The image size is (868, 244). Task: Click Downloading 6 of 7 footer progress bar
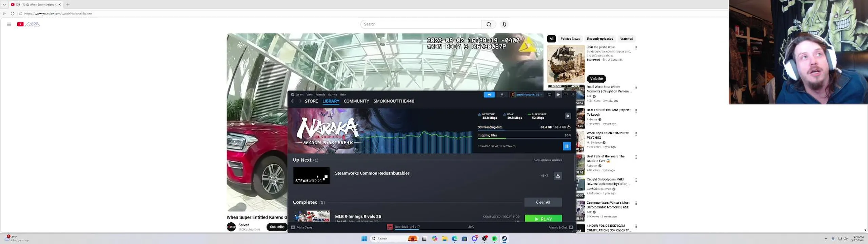pos(434,229)
